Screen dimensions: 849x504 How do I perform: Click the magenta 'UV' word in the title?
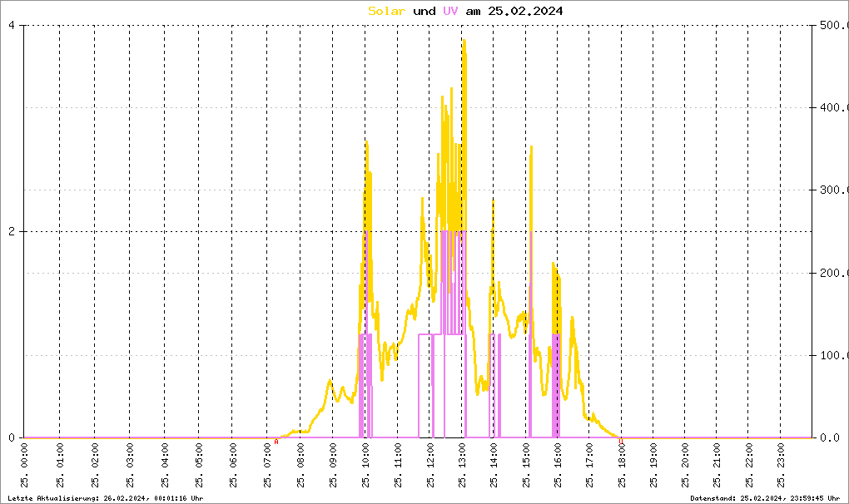(450, 11)
